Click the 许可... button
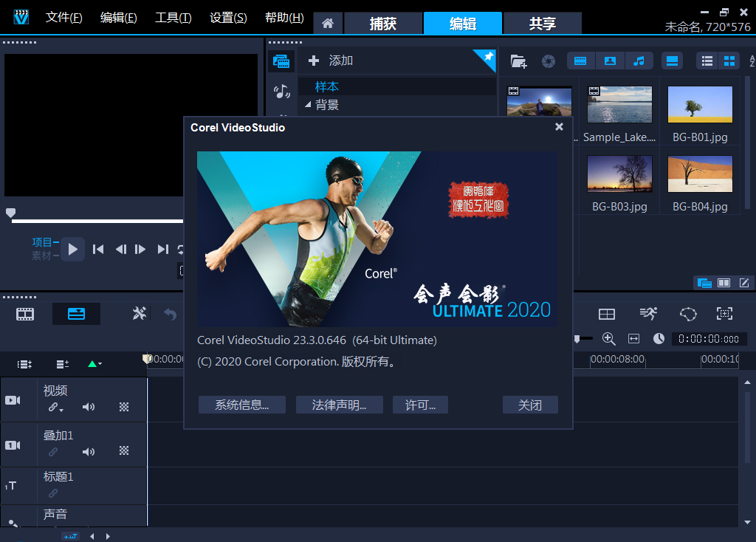 click(420, 405)
